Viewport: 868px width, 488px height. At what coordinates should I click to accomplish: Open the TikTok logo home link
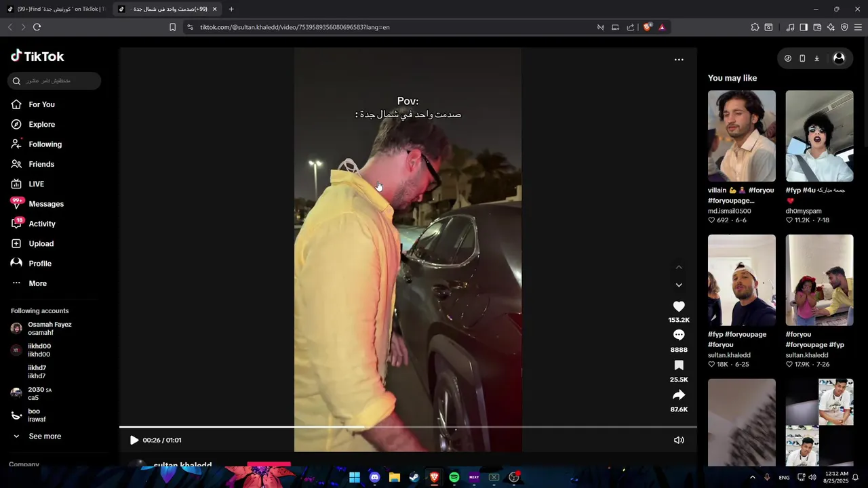coord(37,56)
